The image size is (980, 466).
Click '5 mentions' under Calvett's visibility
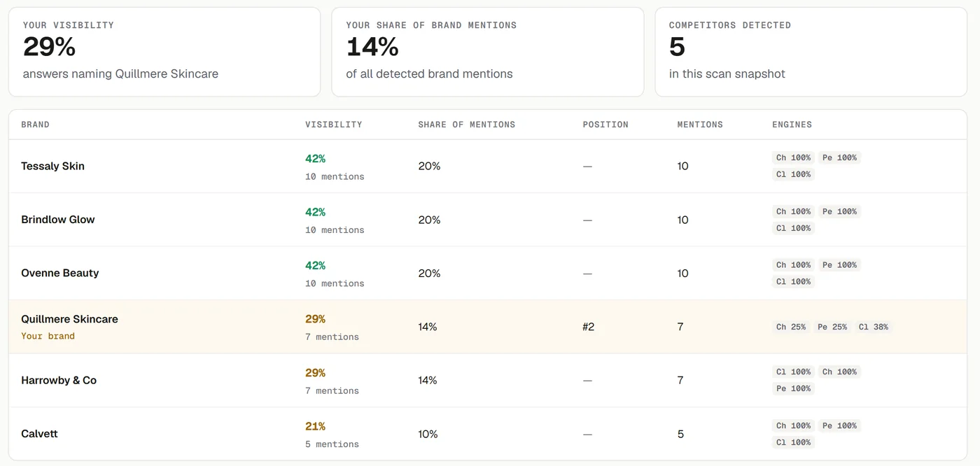tap(332, 444)
